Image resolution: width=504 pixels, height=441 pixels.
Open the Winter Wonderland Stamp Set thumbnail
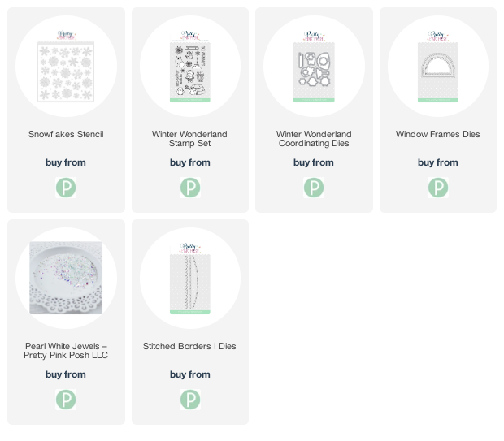click(x=190, y=66)
